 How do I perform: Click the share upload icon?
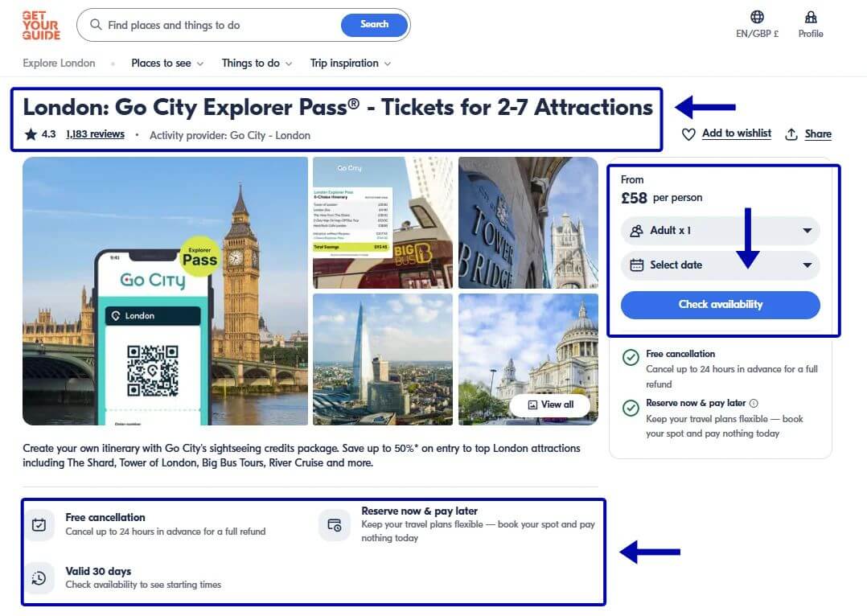point(791,133)
